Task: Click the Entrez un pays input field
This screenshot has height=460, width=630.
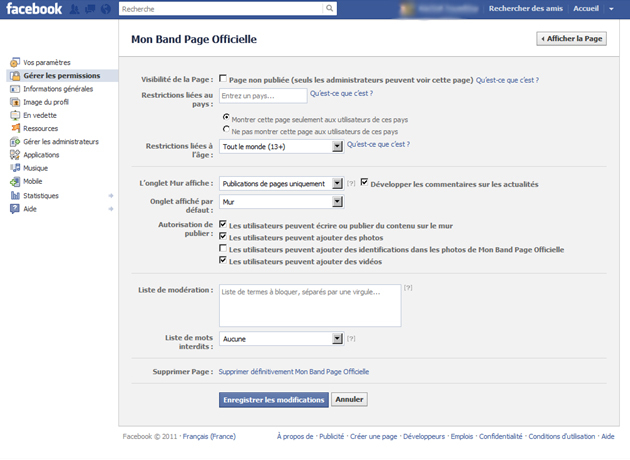Action: 263,96
